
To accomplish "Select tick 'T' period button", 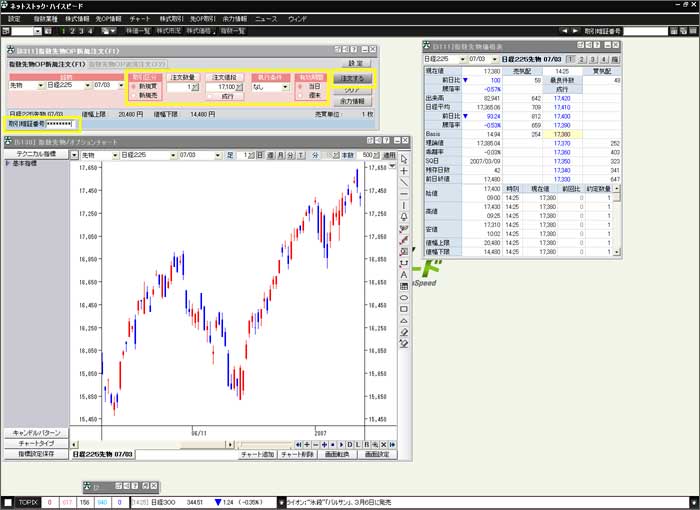I will coord(301,155).
